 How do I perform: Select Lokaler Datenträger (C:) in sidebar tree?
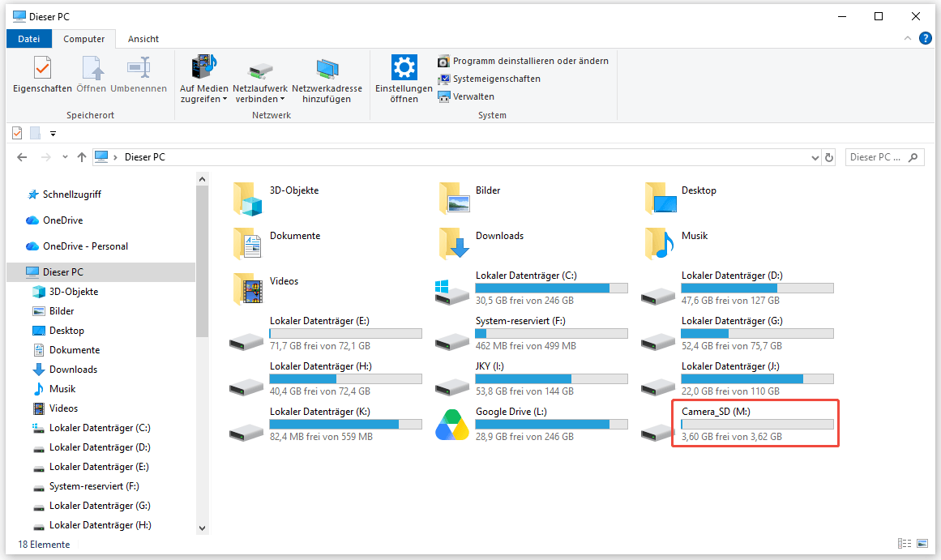[100, 428]
